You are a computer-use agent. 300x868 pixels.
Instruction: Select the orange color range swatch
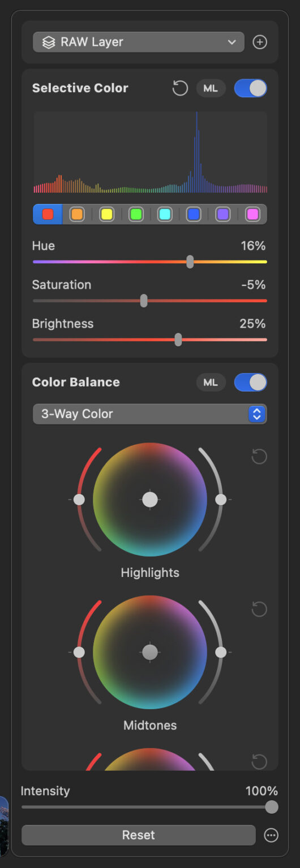(x=77, y=214)
